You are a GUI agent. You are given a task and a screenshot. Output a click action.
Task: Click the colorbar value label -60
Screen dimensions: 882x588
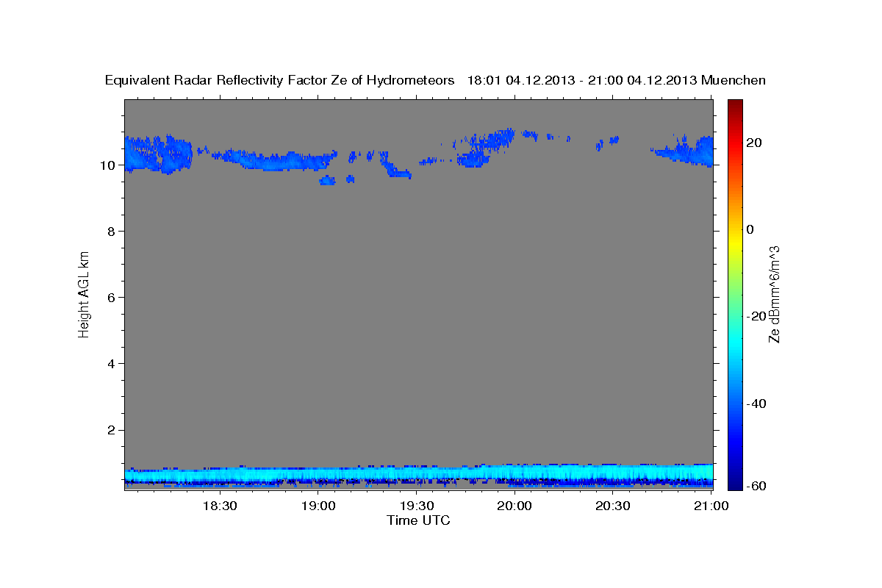point(757,486)
